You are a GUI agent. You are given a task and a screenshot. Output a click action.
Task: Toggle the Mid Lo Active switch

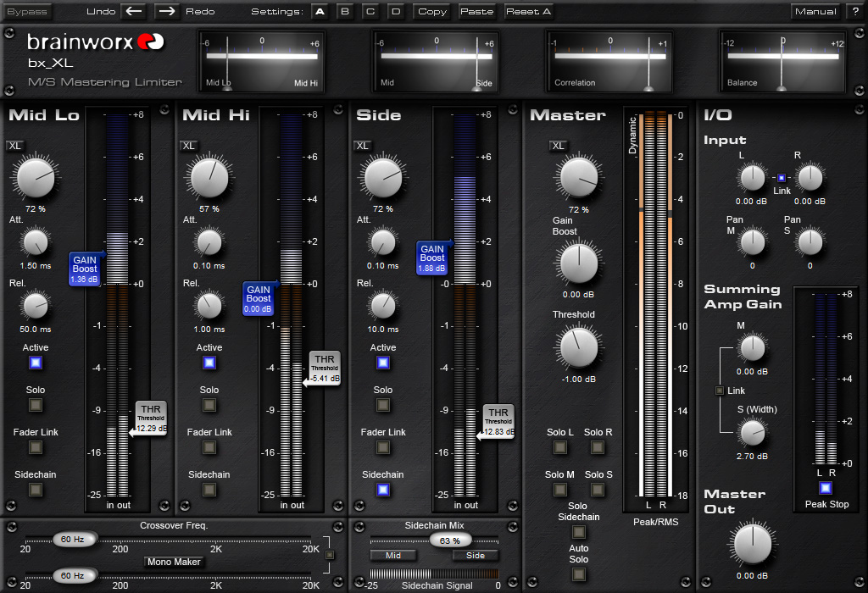tap(36, 363)
